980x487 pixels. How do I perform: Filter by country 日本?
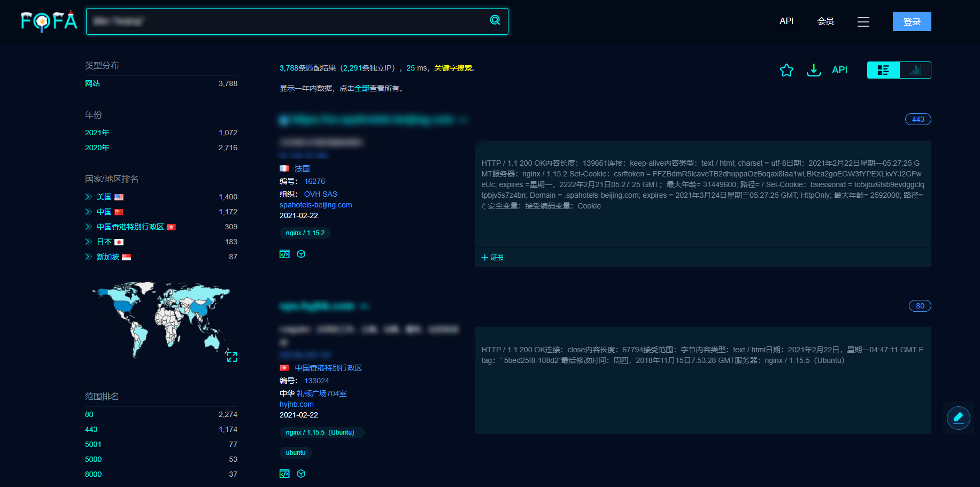[104, 242]
